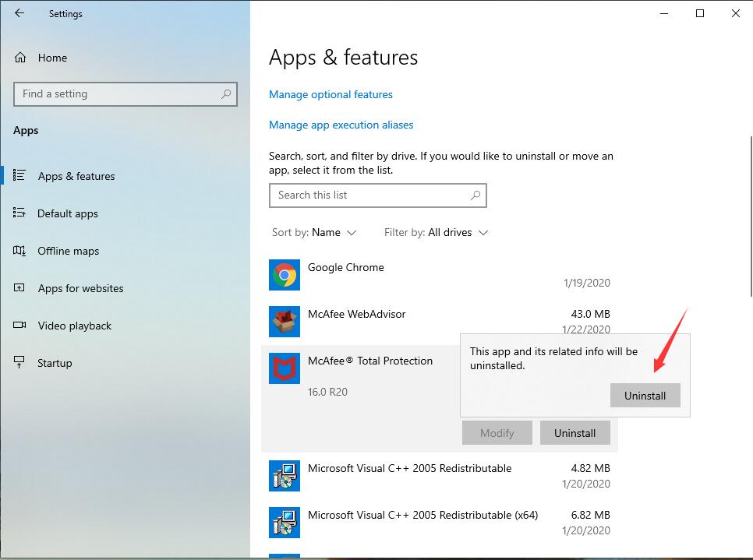753x560 pixels.
Task: Click the Modify button for McAfee
Action: tap(497, 433)
